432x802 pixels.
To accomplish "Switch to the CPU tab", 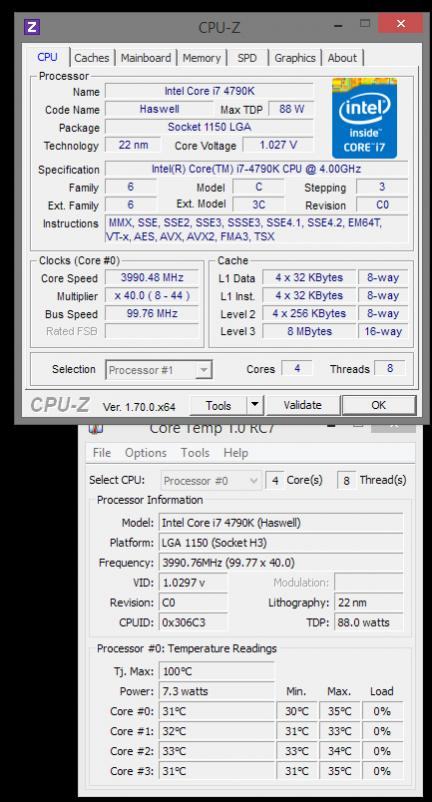I will [x=48, y=57].
